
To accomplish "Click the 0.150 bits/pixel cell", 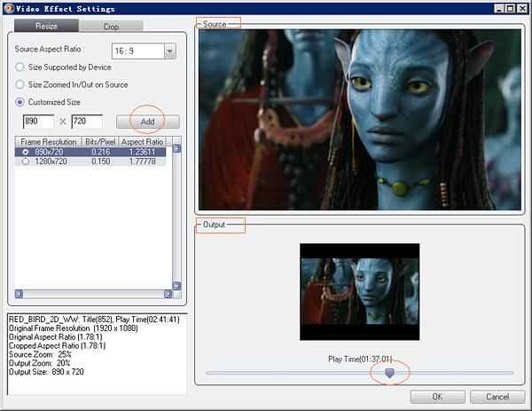I will [x=101, y=162].
